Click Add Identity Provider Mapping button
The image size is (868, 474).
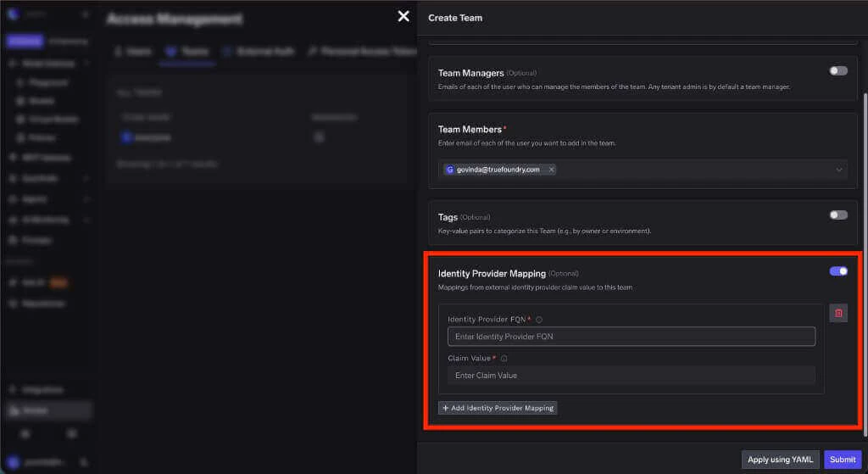[498, 408]
